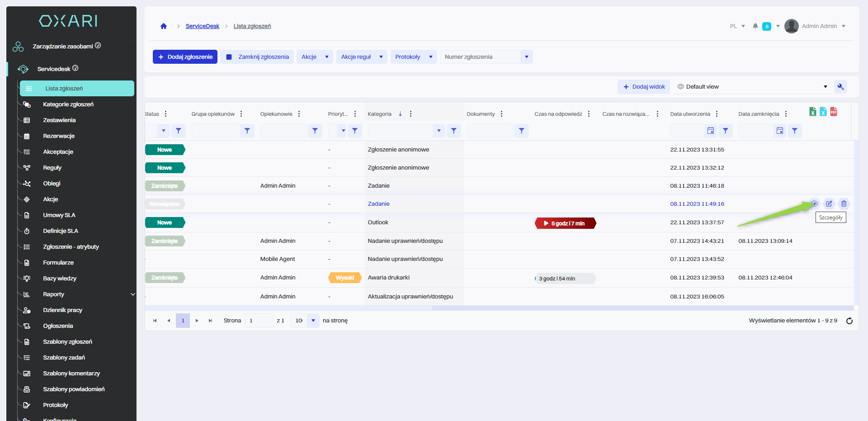The image size is (868, 421).
Task: Refresh the ticket list
Action: pyautogui.click(x=849, y=321)
